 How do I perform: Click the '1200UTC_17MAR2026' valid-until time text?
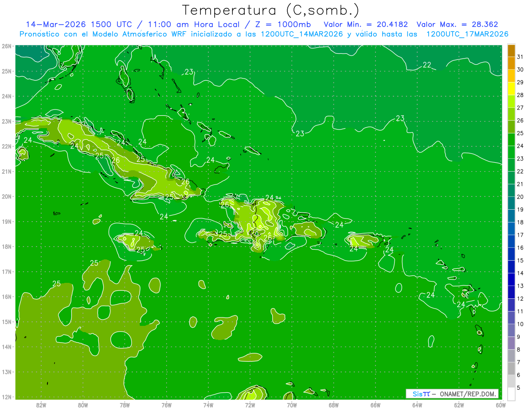[x=467, y=34]
